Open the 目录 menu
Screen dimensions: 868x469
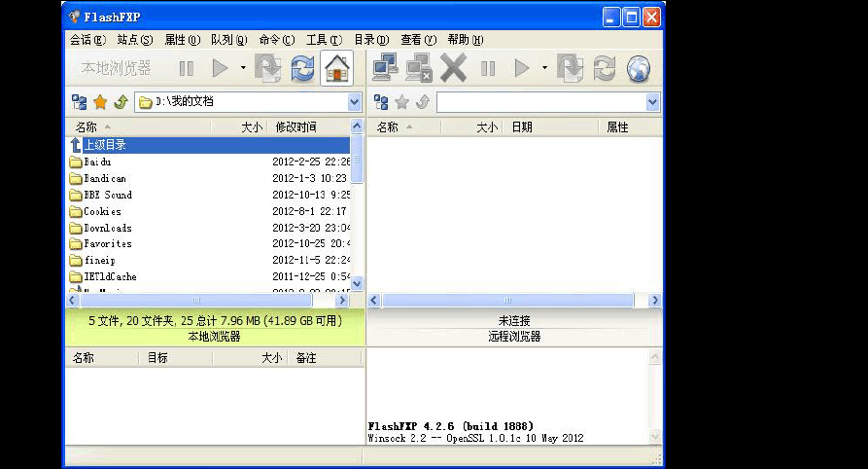(371, 40)
